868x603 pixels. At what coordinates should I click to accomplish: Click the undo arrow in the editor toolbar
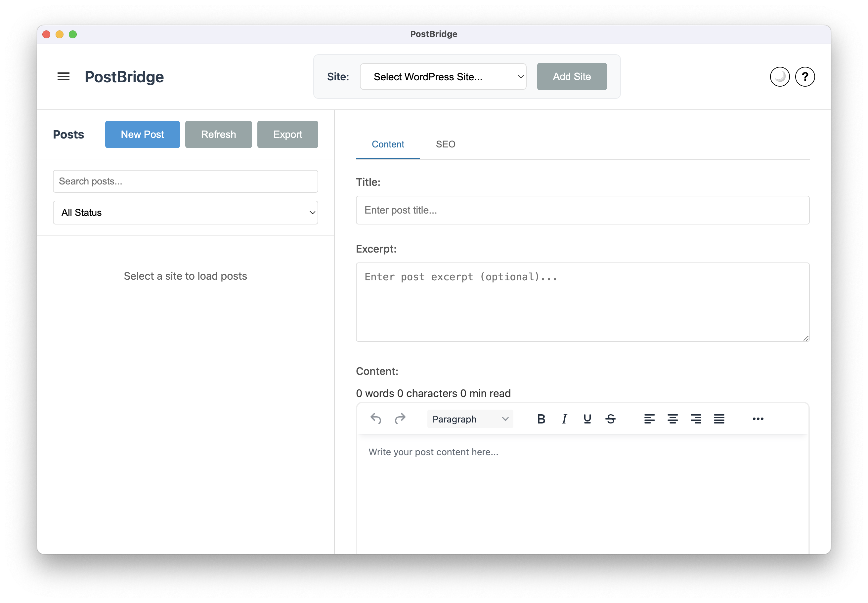375,419
